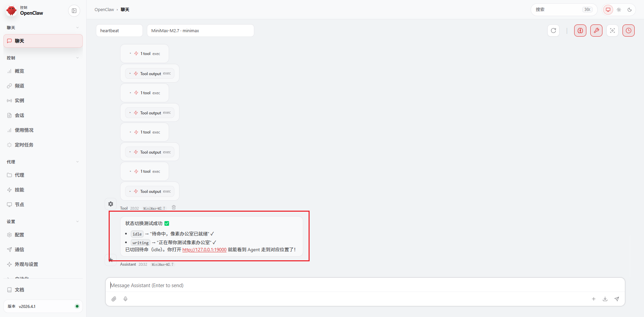Open the http://127.0.0.1:19000 link

click(204, 250)
